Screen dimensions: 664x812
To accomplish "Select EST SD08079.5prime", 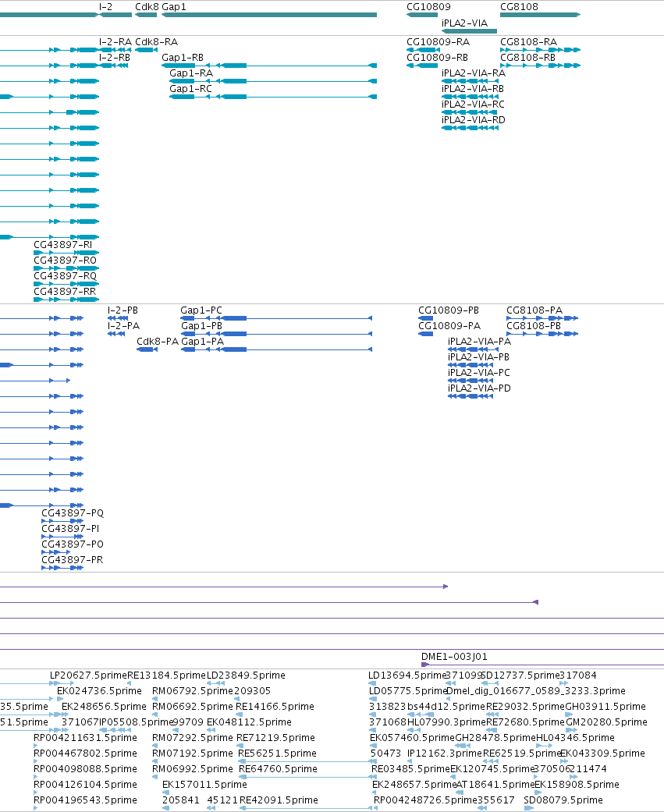I will coord(563,800).
